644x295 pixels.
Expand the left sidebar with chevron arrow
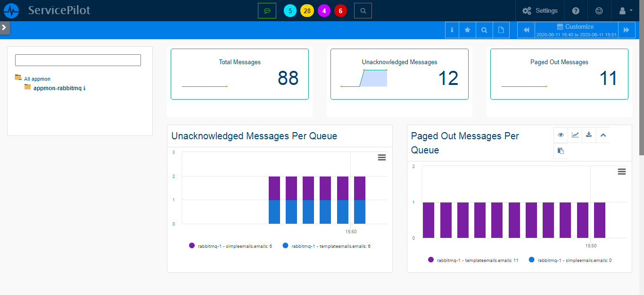tap(4, 27)
